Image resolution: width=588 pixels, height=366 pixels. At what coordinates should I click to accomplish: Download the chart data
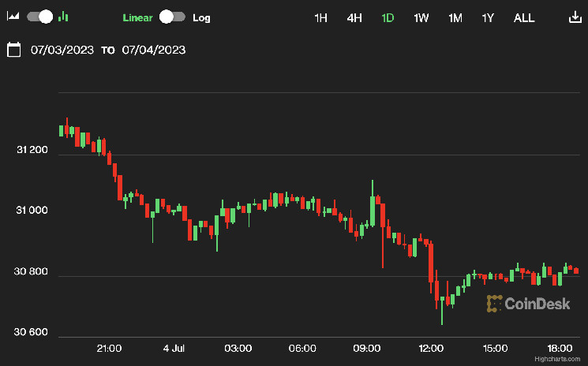pyautogui.click(x=574, y=17)
